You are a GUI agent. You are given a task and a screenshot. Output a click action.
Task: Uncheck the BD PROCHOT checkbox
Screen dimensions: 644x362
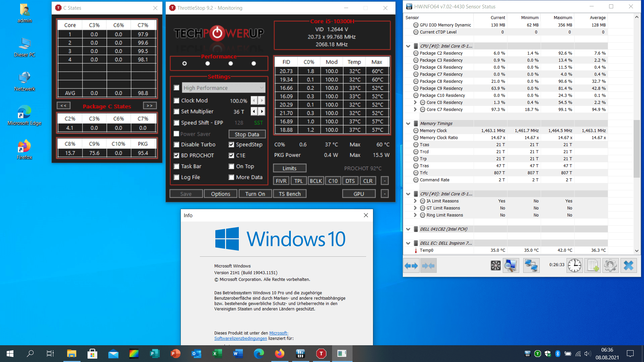(176, 156)
